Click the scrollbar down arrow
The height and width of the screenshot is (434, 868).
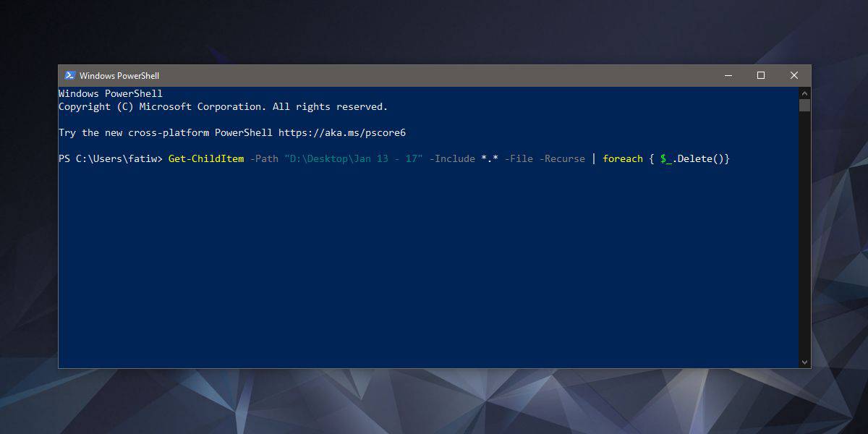(x=804, y=362)
